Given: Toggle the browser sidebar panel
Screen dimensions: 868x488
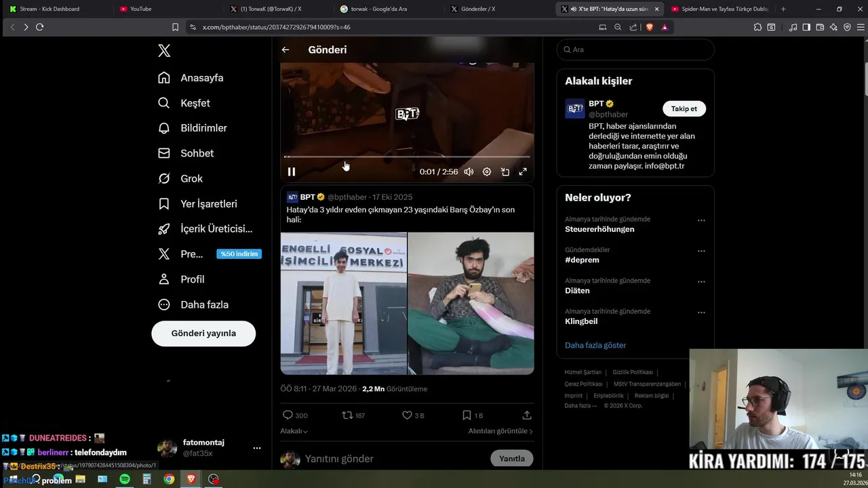Looking at the screenshot, I should click(806, 27).
